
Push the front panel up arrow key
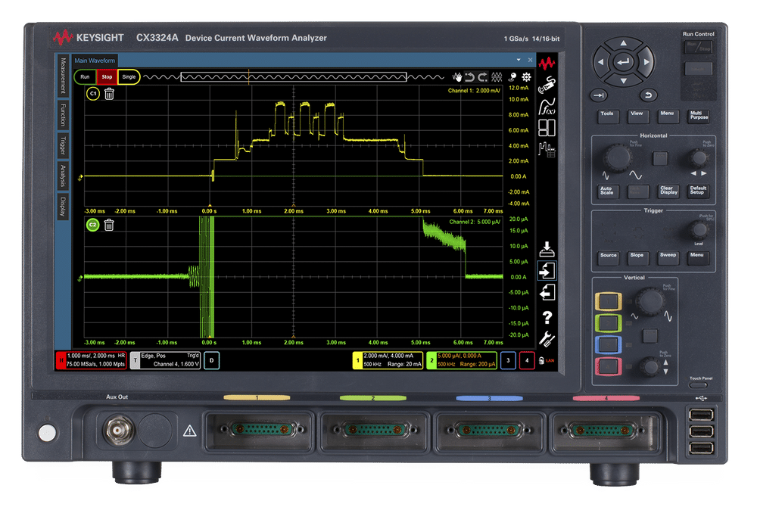(x=623, y=43)
